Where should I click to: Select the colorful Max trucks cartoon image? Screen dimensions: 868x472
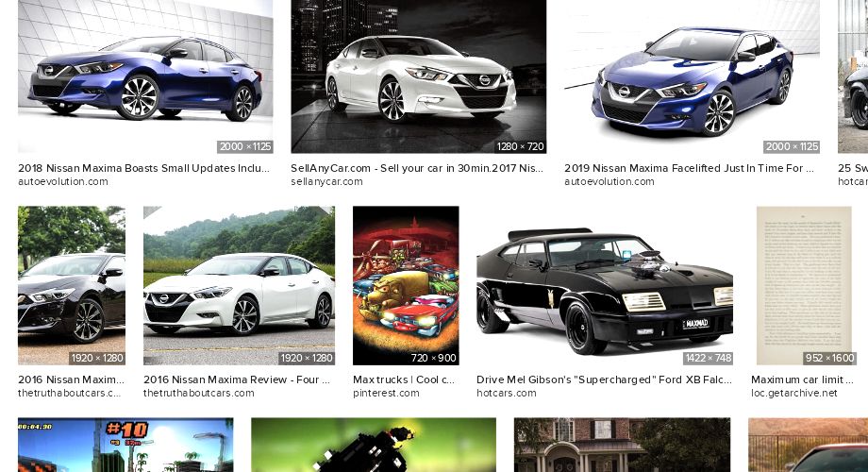coord(406,285)
